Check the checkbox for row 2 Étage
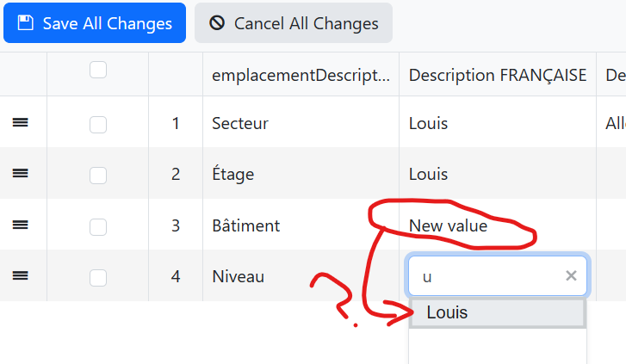This screenshot has height=364, width=626. [98, 176]
